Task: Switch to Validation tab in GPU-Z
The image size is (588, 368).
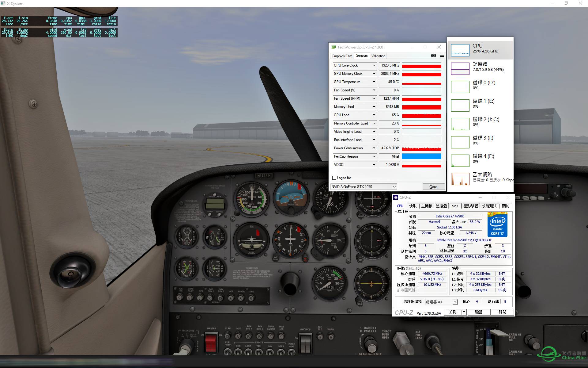Action: click(x=378, y=56)
